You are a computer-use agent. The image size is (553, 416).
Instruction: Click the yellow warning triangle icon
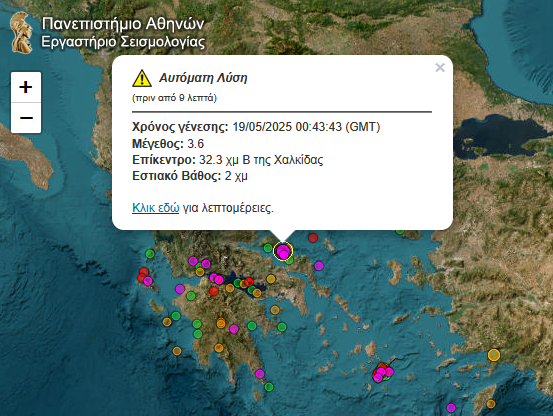[x=142, y=78]
